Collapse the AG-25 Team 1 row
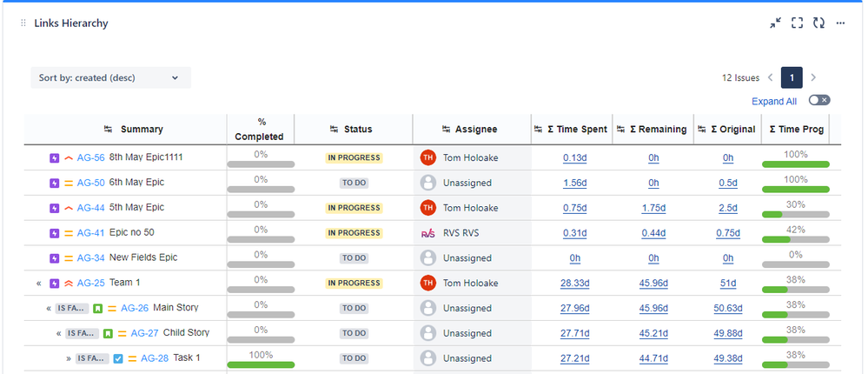 39,284
